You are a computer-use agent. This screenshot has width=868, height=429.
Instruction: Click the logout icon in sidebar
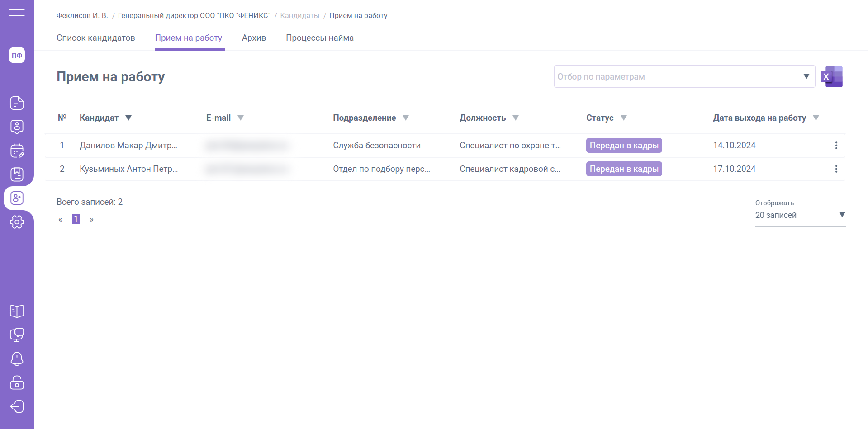17,406
